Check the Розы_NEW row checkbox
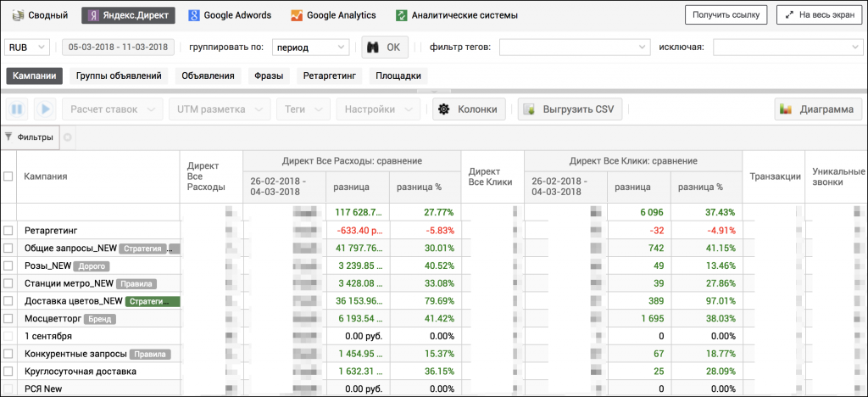This screenshot has height=397, width=868. click(8, 266)
